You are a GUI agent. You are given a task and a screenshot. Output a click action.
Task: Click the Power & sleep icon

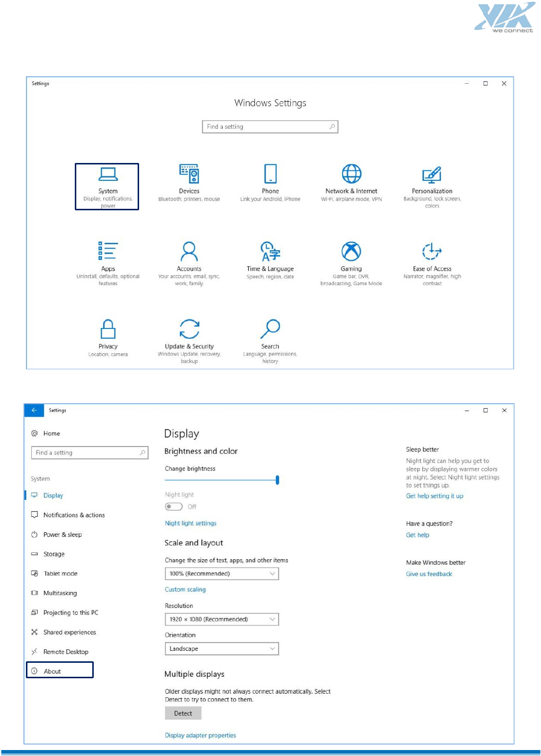[34, 534]
